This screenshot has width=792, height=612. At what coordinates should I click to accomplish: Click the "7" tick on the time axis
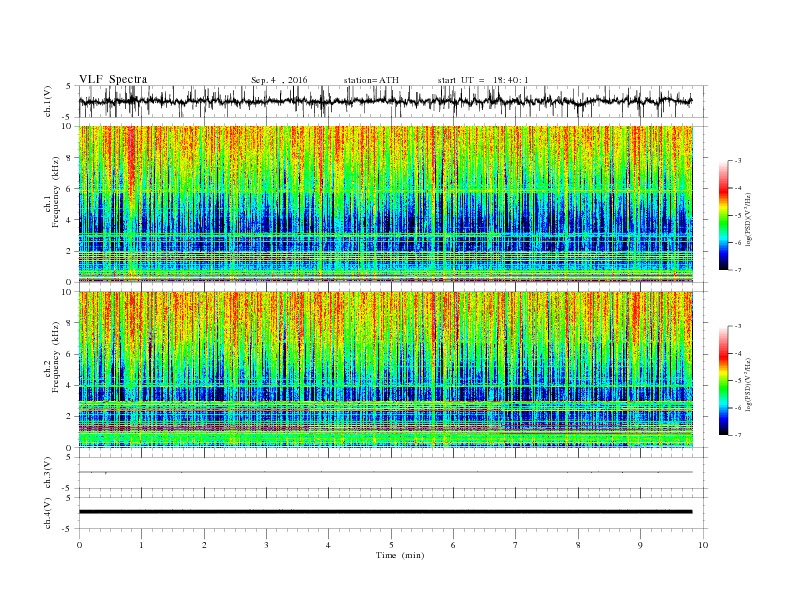point(516,545)
